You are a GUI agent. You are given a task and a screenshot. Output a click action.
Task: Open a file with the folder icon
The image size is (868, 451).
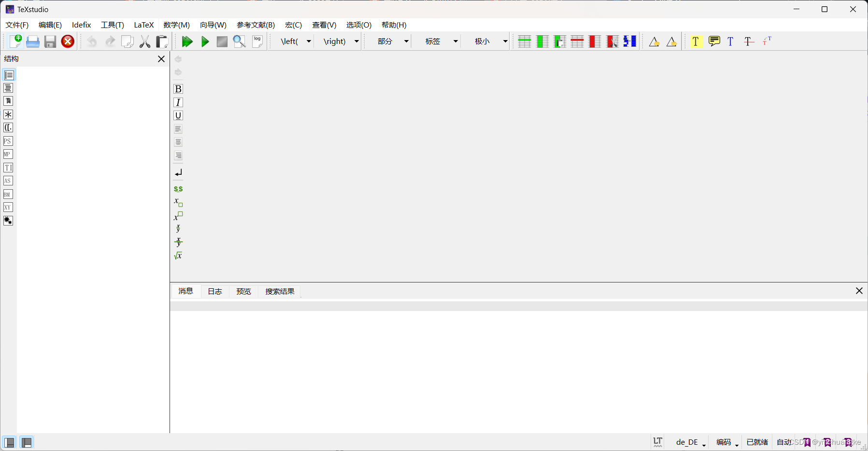point(33,42)
